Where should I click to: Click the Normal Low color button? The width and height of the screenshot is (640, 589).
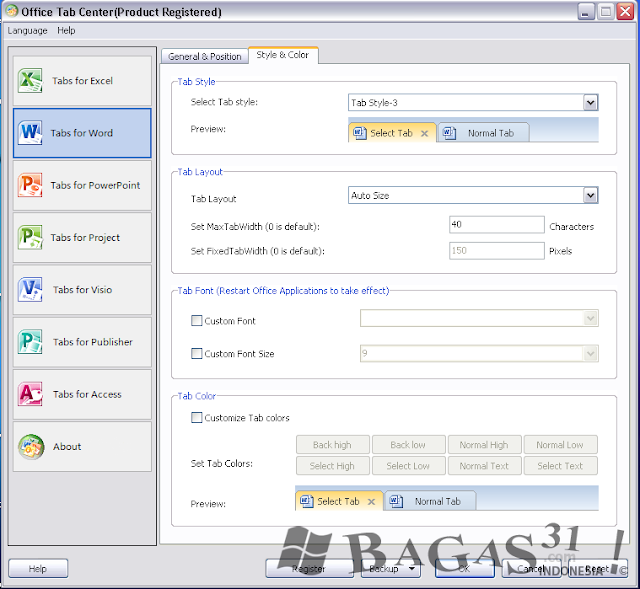coord(560,445)
